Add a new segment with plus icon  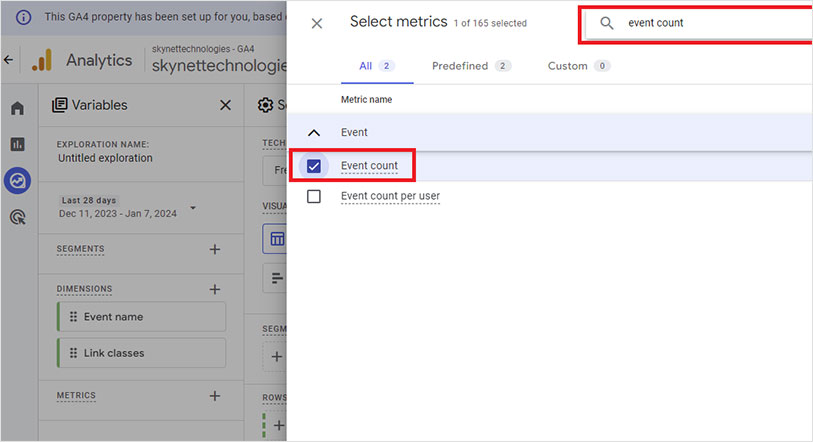pos(214,249)
